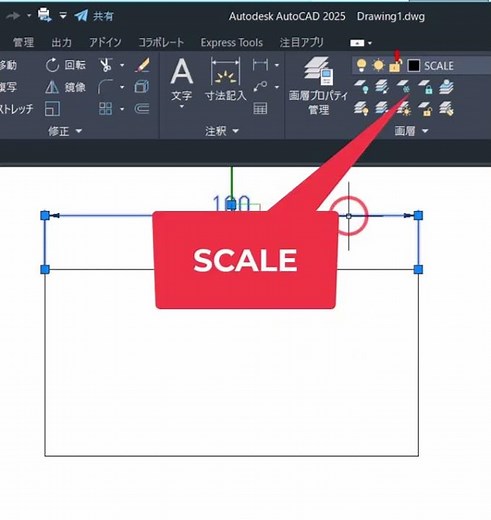
Task: Select the 回転 rotate tool
Action: point(65,65)
